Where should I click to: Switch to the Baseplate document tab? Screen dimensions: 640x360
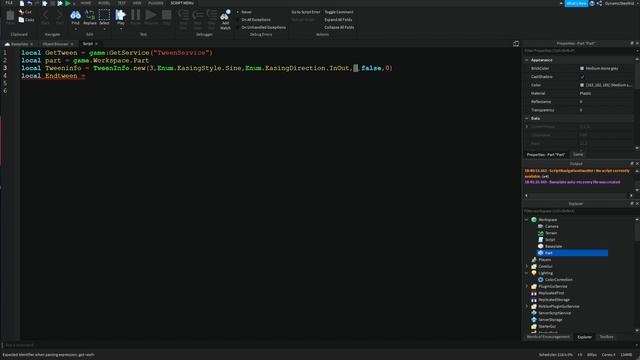tap(20, 44)
